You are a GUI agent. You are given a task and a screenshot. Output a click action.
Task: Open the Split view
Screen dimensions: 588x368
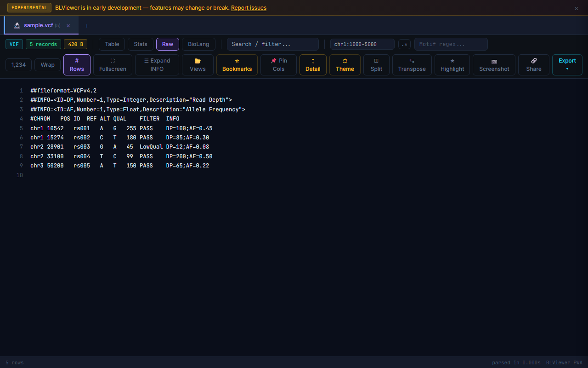click(x=376, y=65)
